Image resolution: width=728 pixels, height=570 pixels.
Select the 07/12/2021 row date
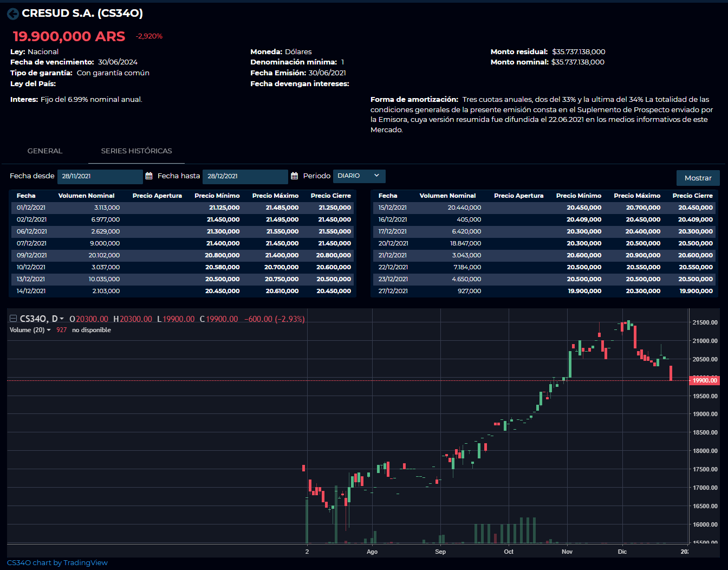[x=31, y=243]
